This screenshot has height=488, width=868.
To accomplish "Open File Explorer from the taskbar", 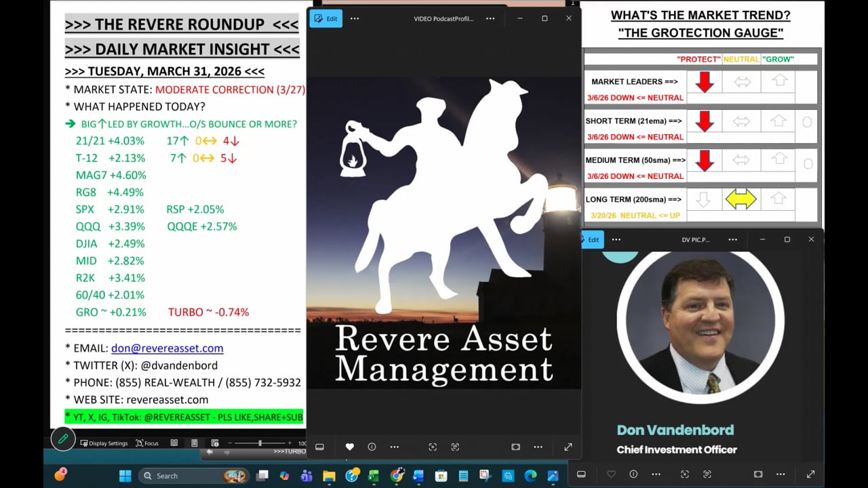I will click(x=329, y=476).
